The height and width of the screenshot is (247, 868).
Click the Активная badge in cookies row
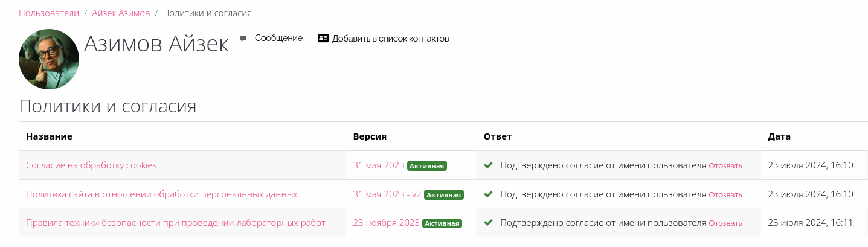pos(427,165)
